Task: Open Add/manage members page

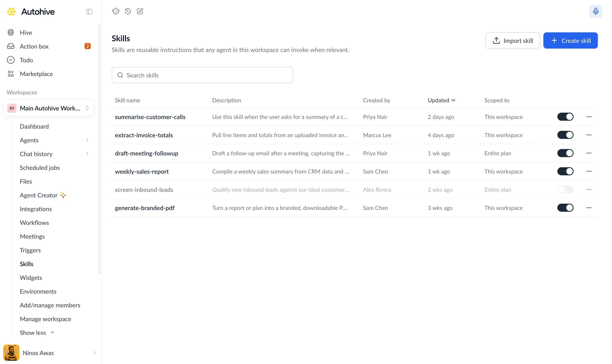Action: click(50, 305)
